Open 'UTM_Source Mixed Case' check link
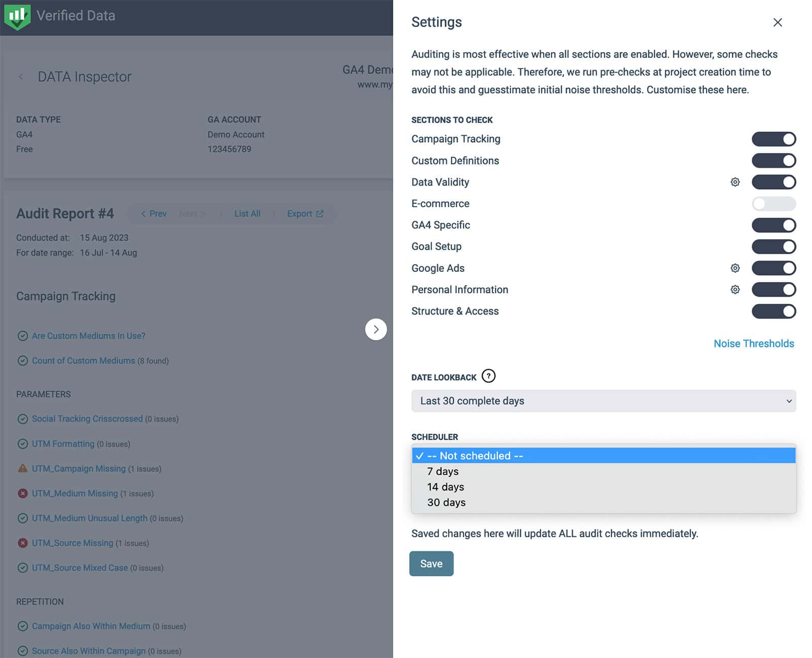 80,568
